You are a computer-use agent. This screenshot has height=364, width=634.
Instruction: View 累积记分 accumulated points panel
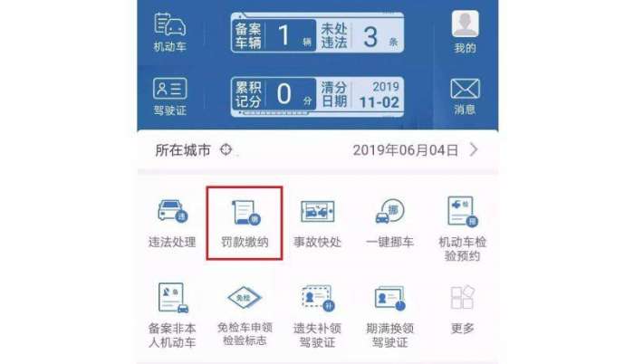274,94
